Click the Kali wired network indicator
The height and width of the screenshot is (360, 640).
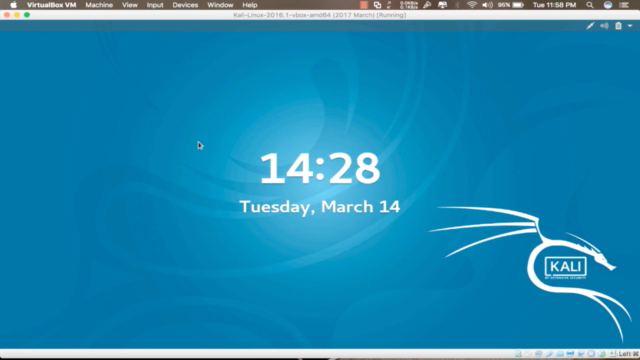point(590,26)
